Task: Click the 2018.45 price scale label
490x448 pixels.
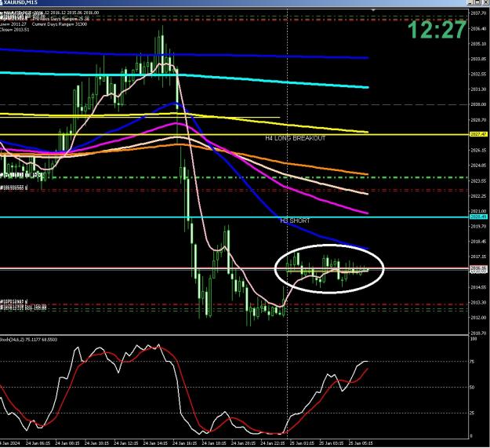Action: tap(478, 242)
